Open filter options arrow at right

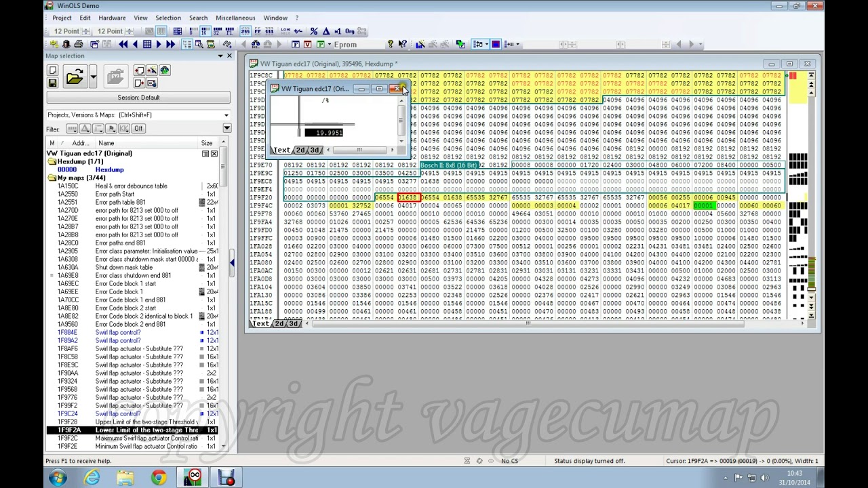pyautogui.click(x=226, y=129)
